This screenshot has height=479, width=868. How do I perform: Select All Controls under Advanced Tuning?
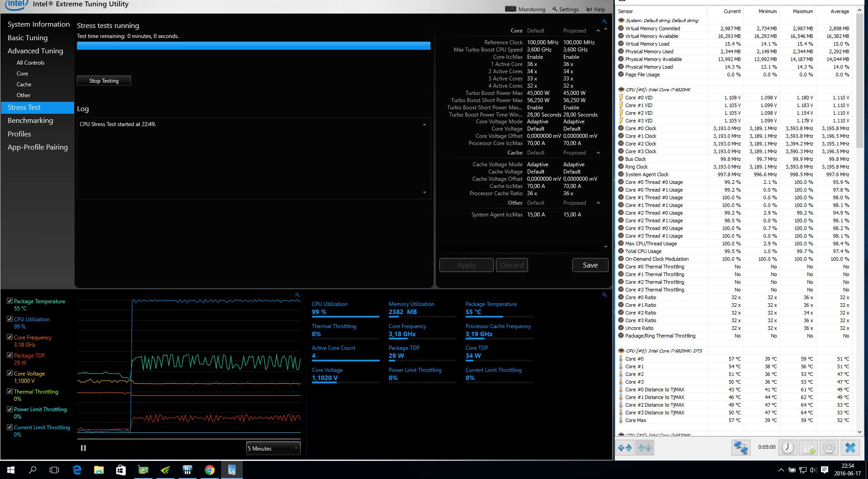click(x=30, y=63)
